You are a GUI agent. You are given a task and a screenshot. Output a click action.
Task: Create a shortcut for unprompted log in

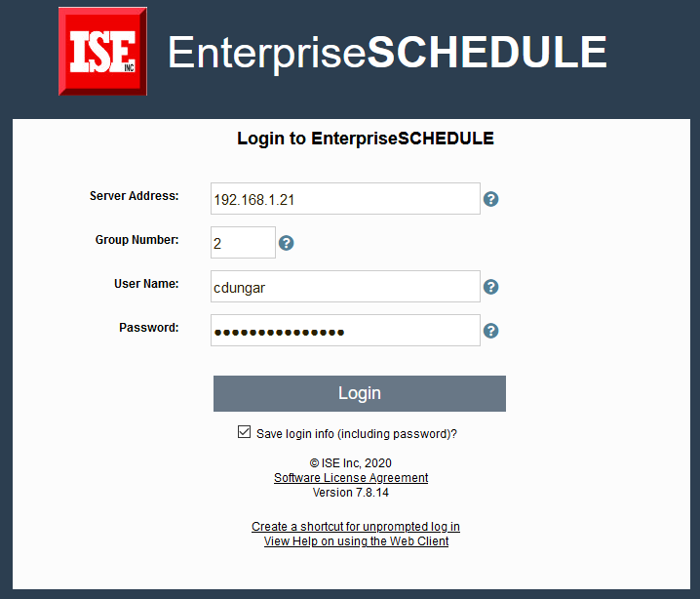click(356, 527)
